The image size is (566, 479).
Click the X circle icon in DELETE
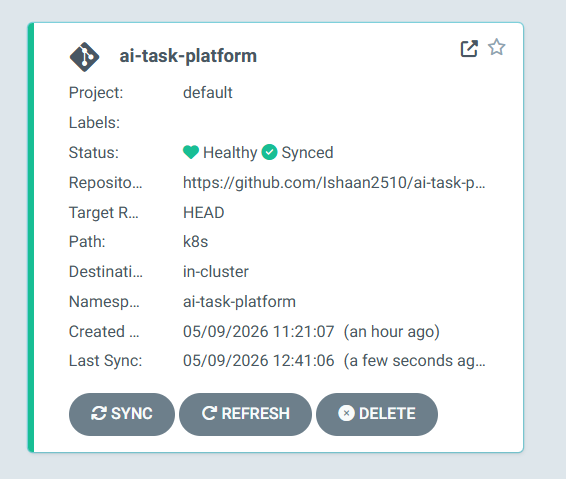[346, 413]
